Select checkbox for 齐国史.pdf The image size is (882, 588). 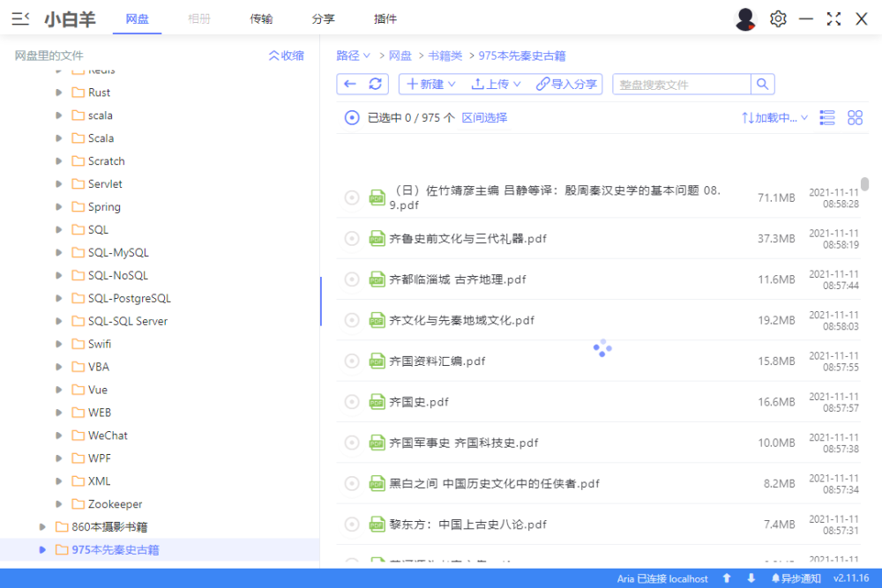(x=352, y=402)
